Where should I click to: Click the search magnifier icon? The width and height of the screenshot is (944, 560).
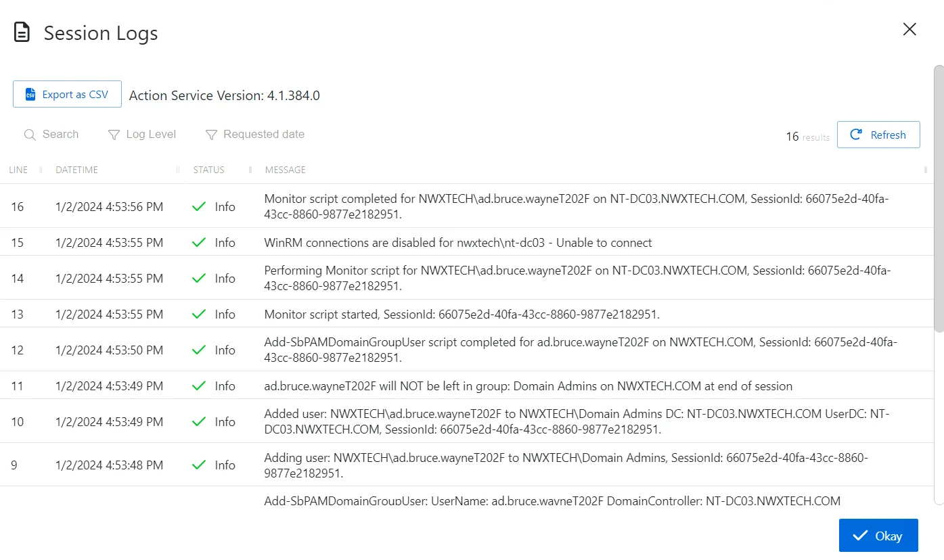coord(30,135)
